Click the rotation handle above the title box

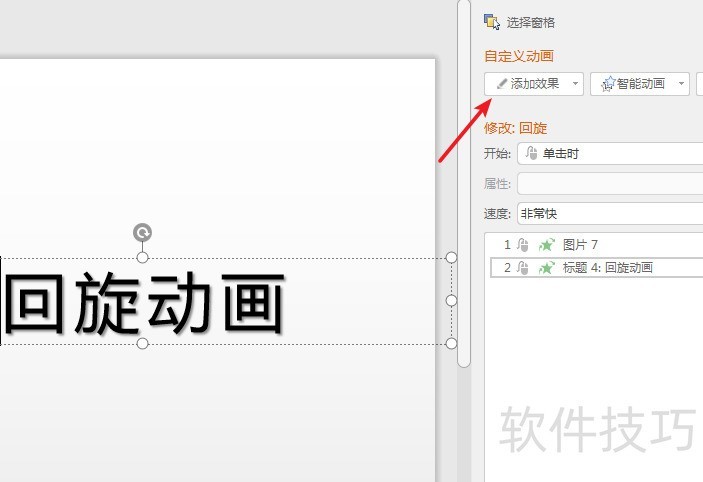pos(143,233)
